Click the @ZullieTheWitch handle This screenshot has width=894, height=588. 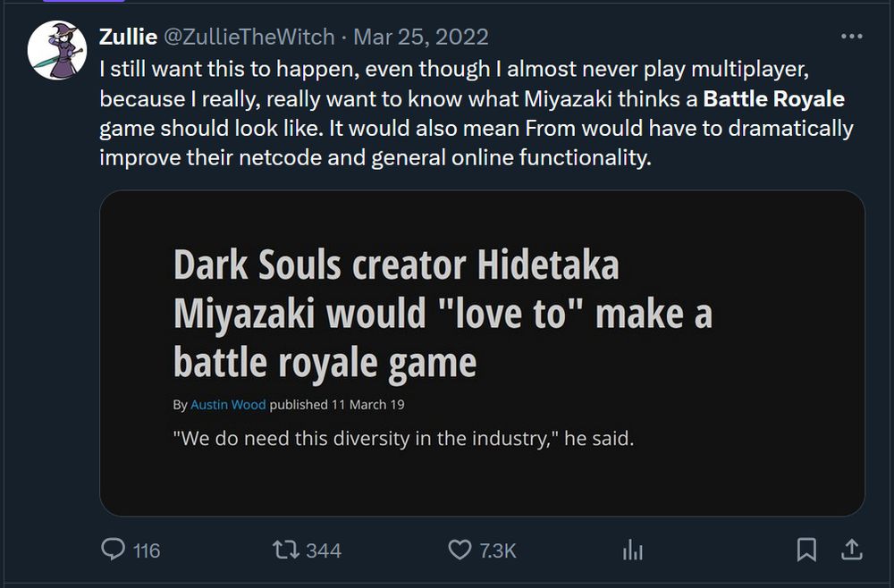249,37
